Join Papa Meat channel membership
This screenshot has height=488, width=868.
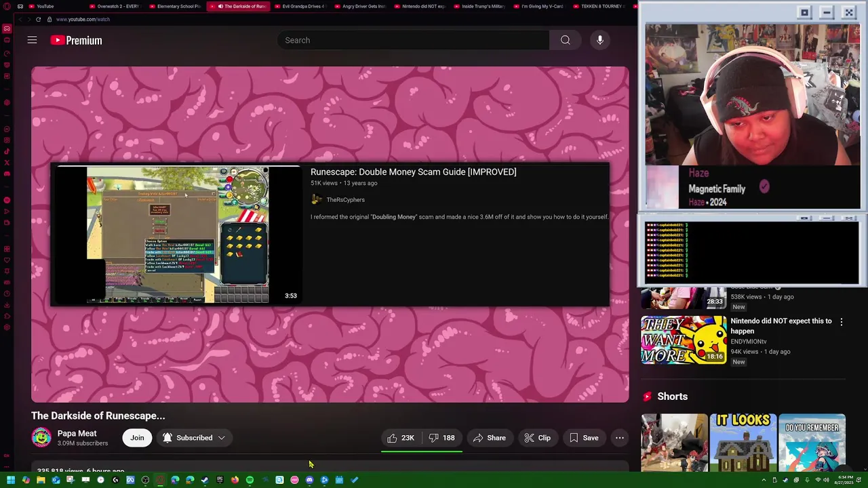click(x=137, y=438)
